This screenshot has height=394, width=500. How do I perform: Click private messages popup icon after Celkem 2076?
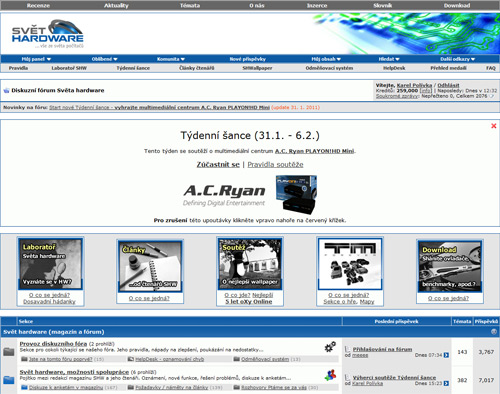coord(492,96)
